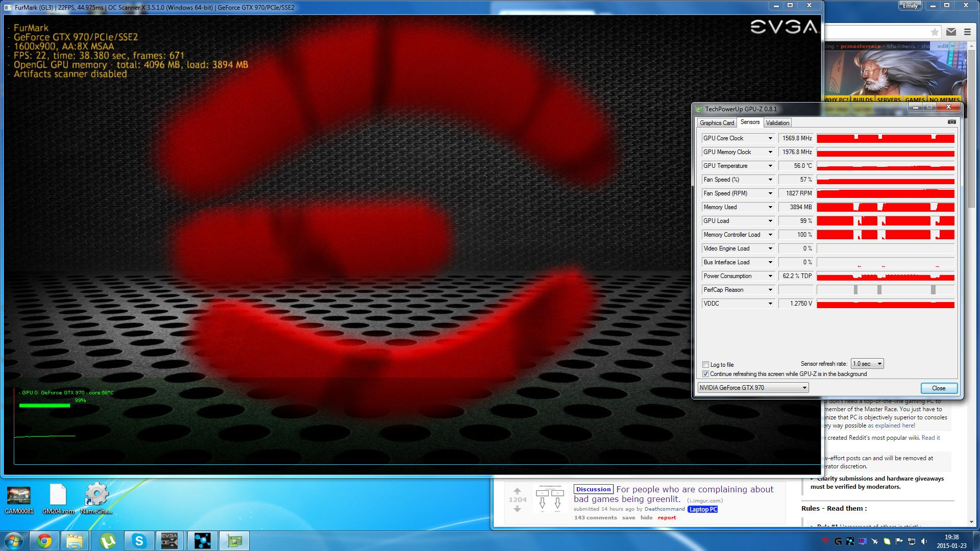Image resolution: width=980 pixels, height=551 pixels.
Task: Switch to EVGA OC Scanner taskbar button
Action: pos(170,541)
